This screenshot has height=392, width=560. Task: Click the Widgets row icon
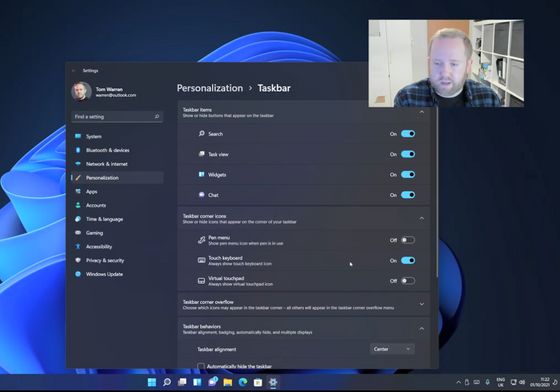[201, 174]
